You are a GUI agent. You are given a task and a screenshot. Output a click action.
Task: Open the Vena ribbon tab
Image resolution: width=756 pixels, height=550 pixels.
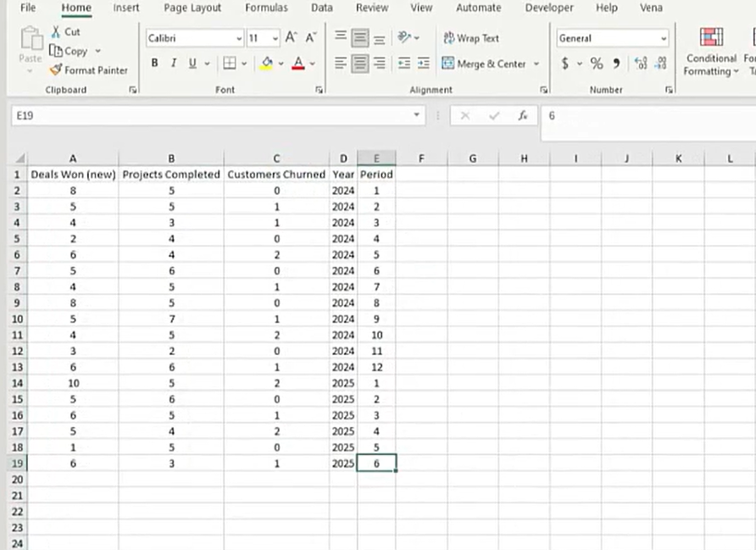(x=651, y=7)
